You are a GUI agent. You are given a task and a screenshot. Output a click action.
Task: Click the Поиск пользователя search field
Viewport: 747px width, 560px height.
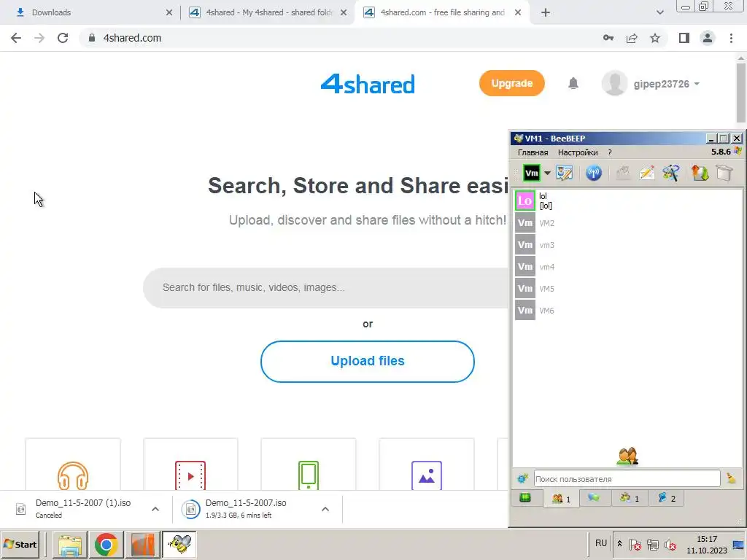[627, 479]
